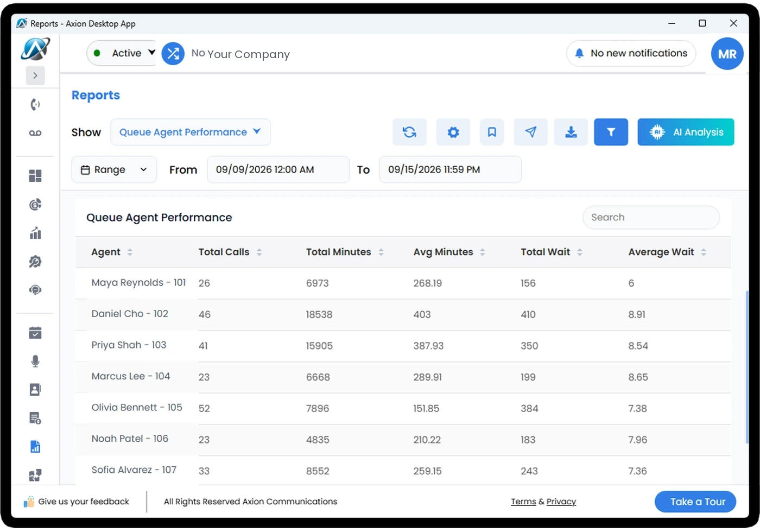
Task: Click the 387.93 avg minutes value
Action: [428, 346]
